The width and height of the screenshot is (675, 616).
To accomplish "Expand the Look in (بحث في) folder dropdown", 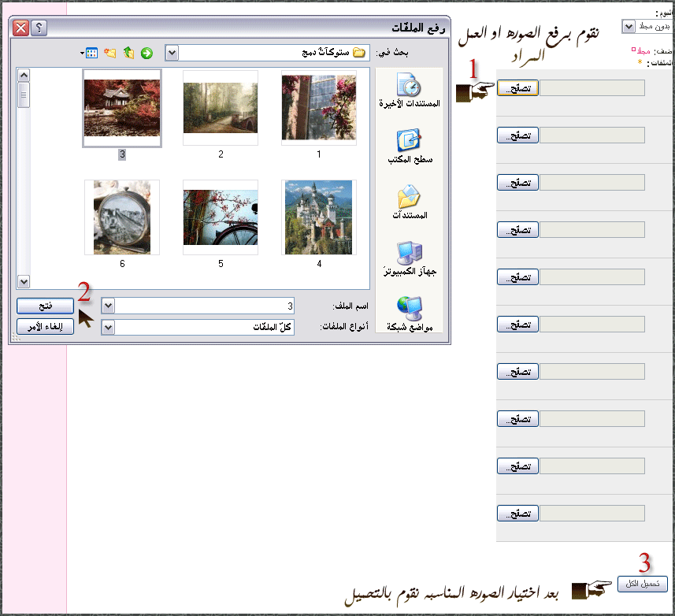I will (x=172, y=53).
